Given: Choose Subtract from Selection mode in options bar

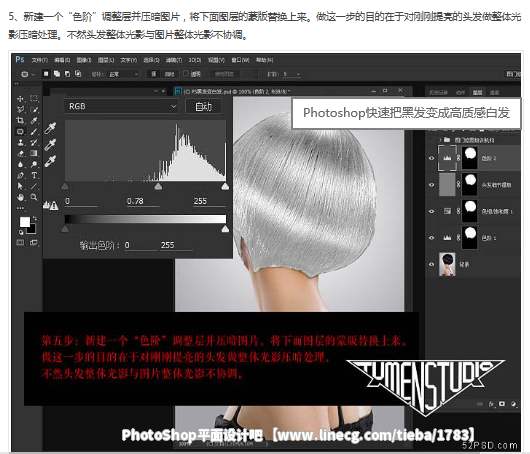Looking at the screenshot, I should point(67,74).
